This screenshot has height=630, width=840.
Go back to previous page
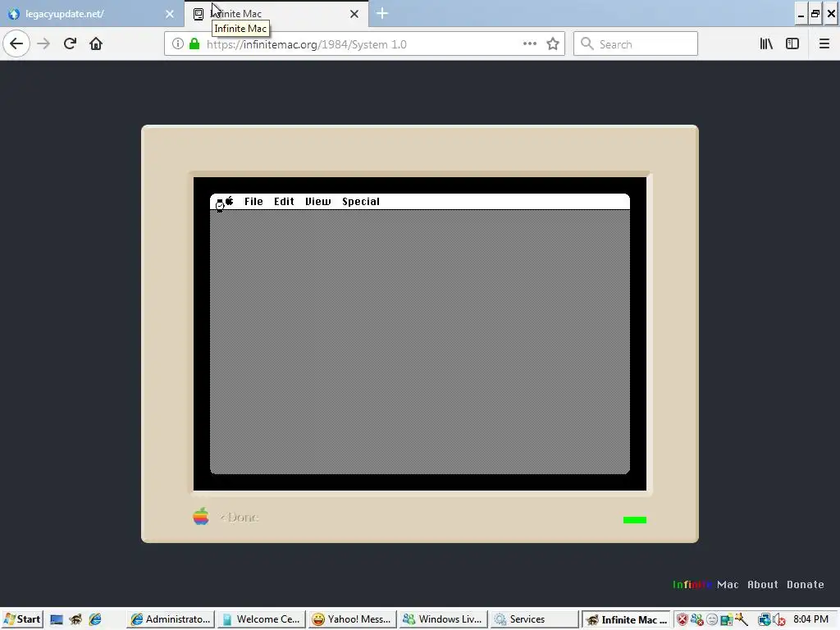(x=16, y=44)
